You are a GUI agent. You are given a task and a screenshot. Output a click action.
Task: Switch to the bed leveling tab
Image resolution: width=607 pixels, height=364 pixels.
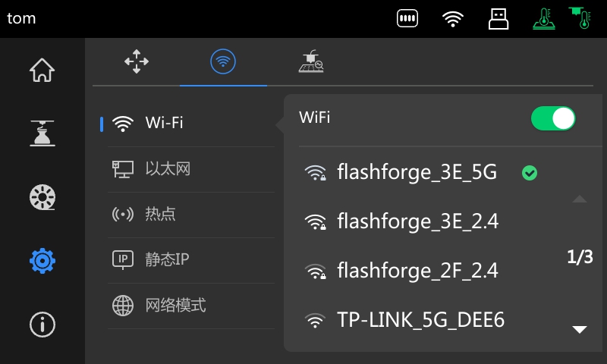pyautogui.click(x=311, y=61)
